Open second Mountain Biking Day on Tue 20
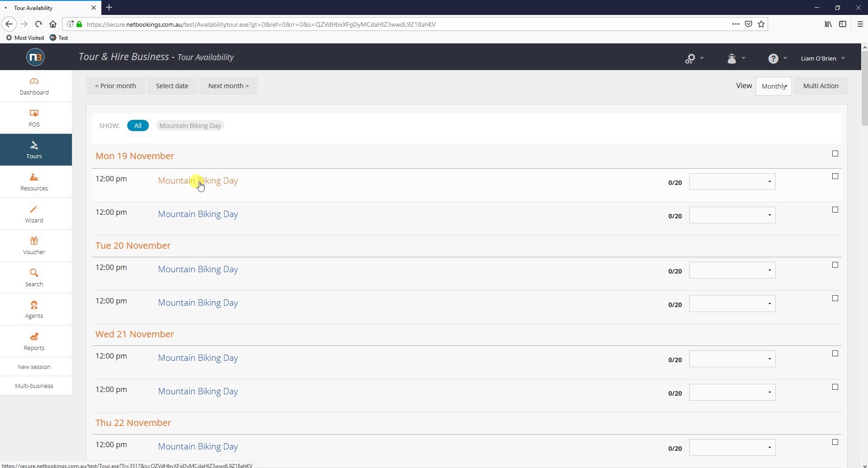This screenshot has height=468, width=868. 198,303
